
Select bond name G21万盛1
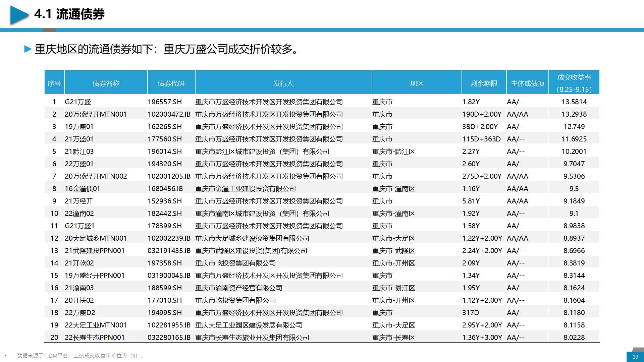[x=79, y=226]
